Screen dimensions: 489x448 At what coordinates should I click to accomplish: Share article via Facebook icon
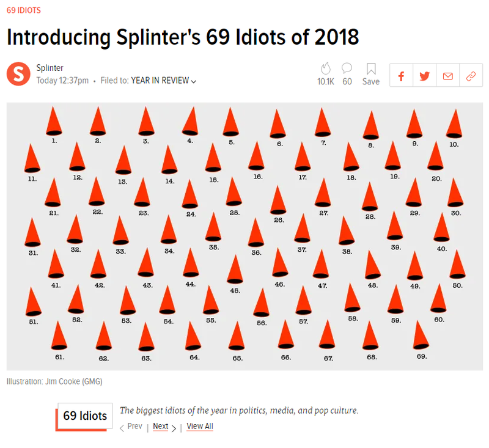[401, 76]
